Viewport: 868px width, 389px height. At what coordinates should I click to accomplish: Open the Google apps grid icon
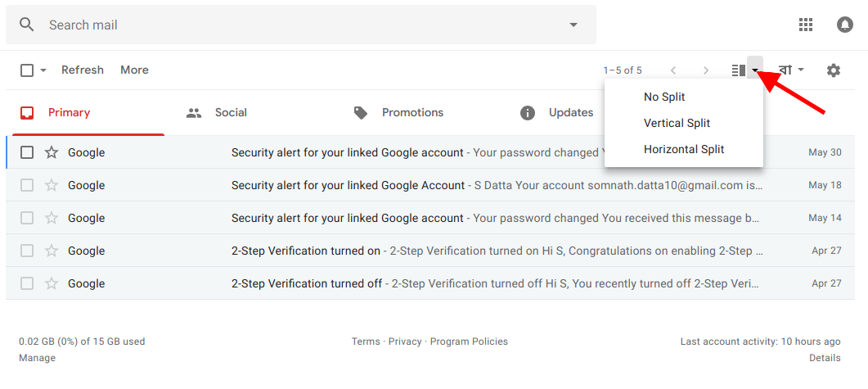[806, 25]
